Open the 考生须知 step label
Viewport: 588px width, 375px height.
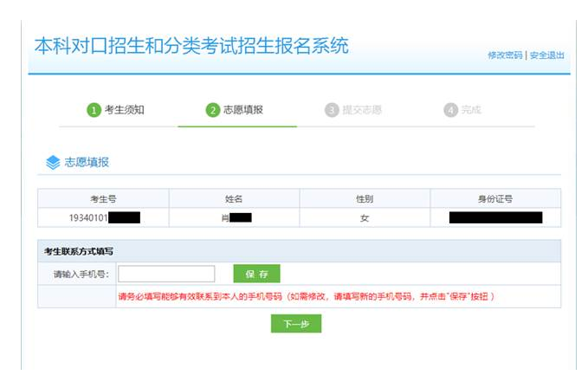[x=124, y=110]
